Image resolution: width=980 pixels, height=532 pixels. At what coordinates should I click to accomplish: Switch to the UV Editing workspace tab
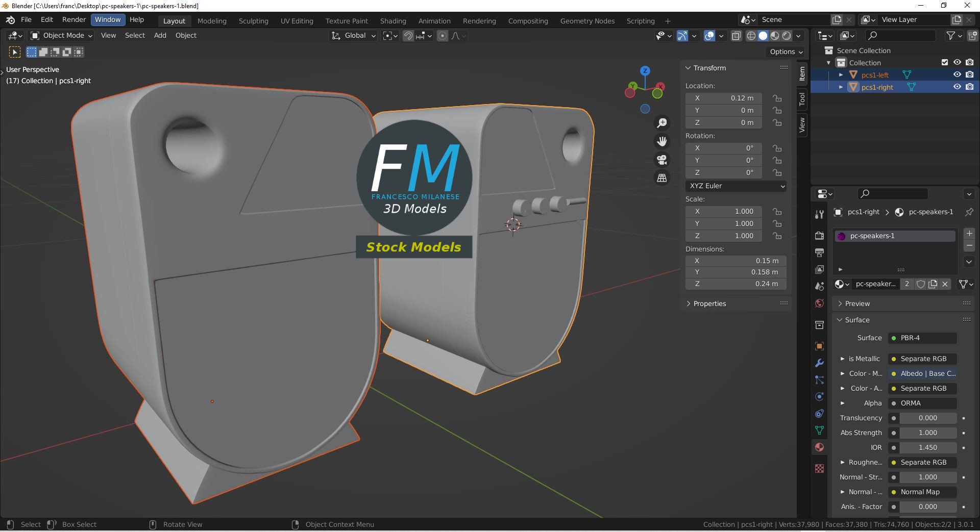pos(297,21)
